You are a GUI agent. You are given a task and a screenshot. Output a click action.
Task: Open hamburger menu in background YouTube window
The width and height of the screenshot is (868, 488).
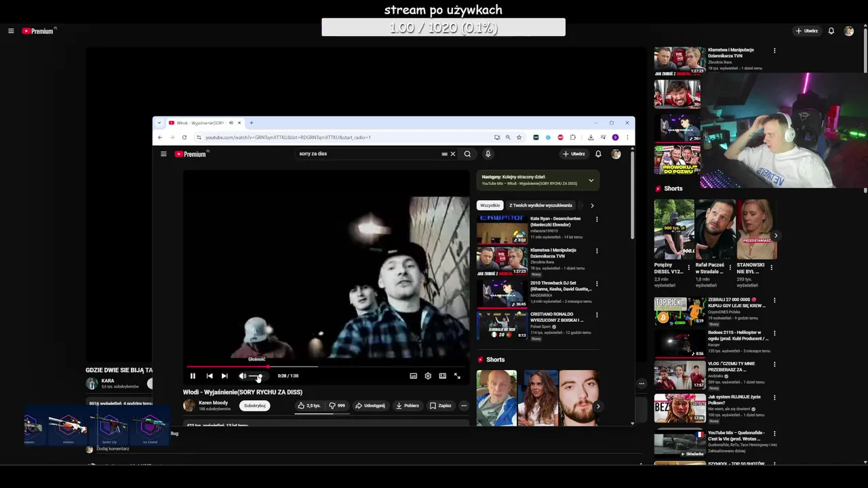[11, 31]
